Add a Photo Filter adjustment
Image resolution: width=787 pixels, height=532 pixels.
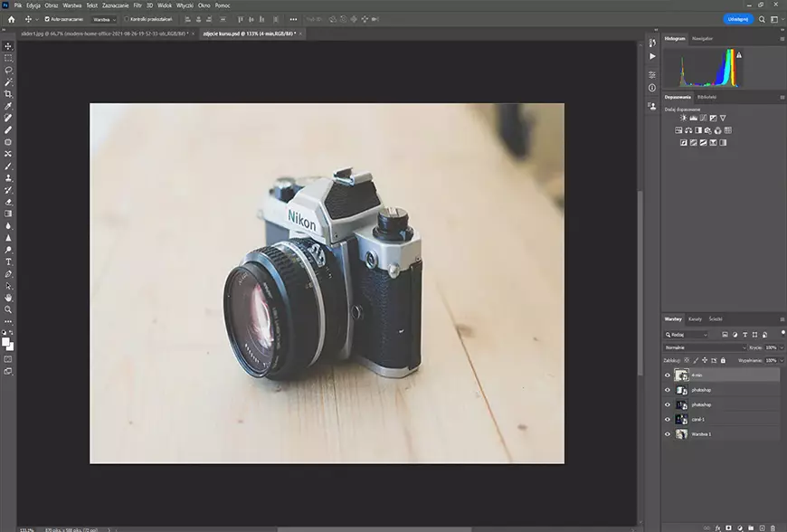(707, 130)
